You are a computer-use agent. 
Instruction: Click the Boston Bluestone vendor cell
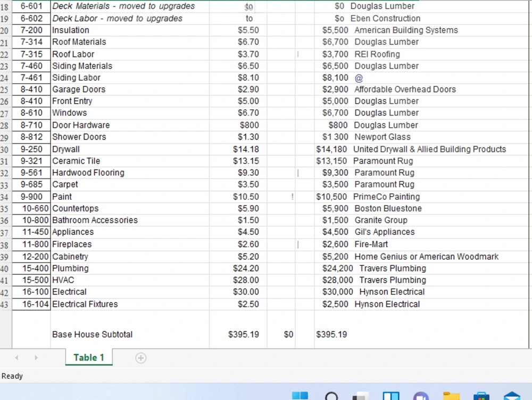coord(388,208)
